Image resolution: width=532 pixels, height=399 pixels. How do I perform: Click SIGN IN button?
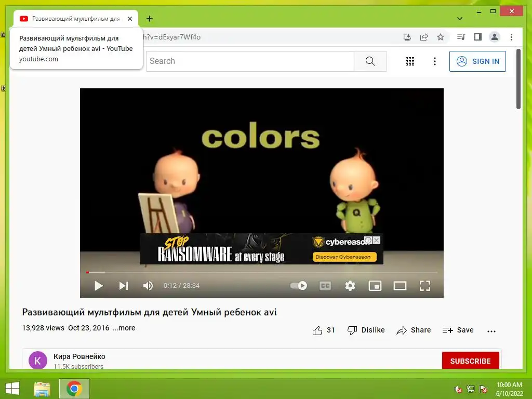pos(477,61)
